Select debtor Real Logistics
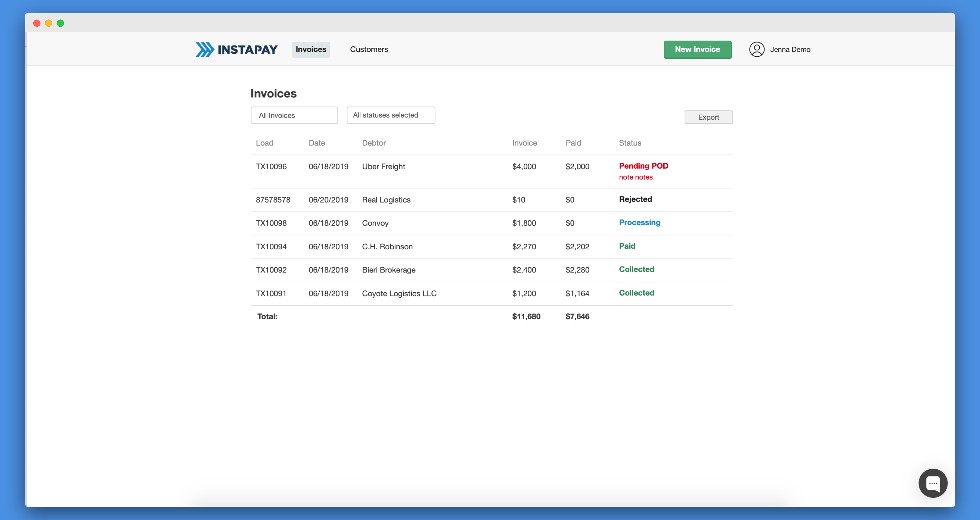The width and height of the screenshot is (980, 520). 386,200
